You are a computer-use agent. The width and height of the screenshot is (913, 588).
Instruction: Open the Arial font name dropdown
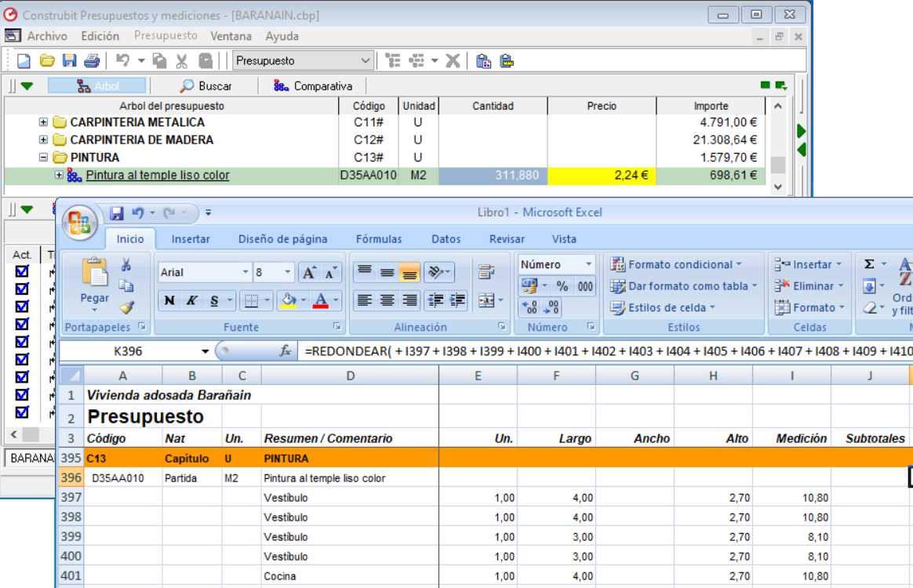click(x=246, y=273)
